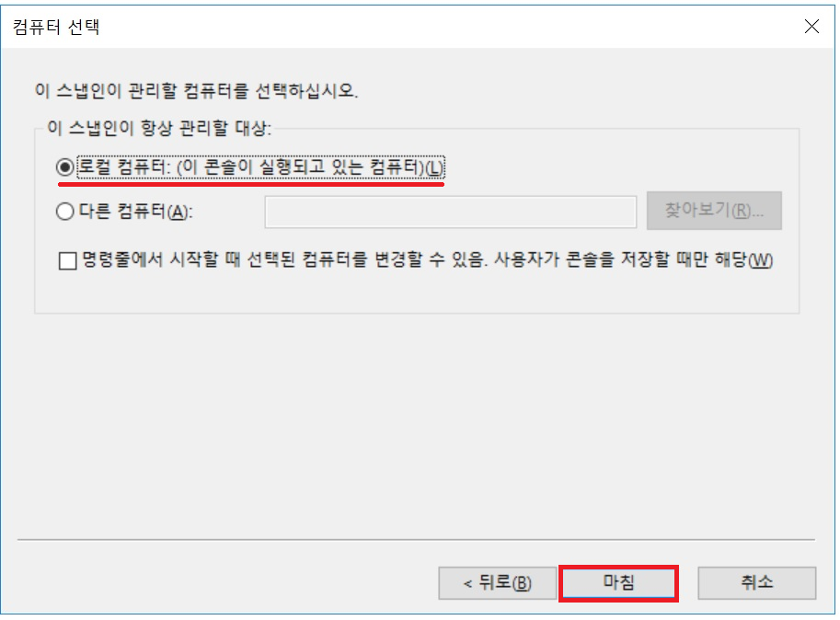Screen dimensions: 840x620
Task: Cancel the dialog using 취소 button
Action: pos(756,583)
